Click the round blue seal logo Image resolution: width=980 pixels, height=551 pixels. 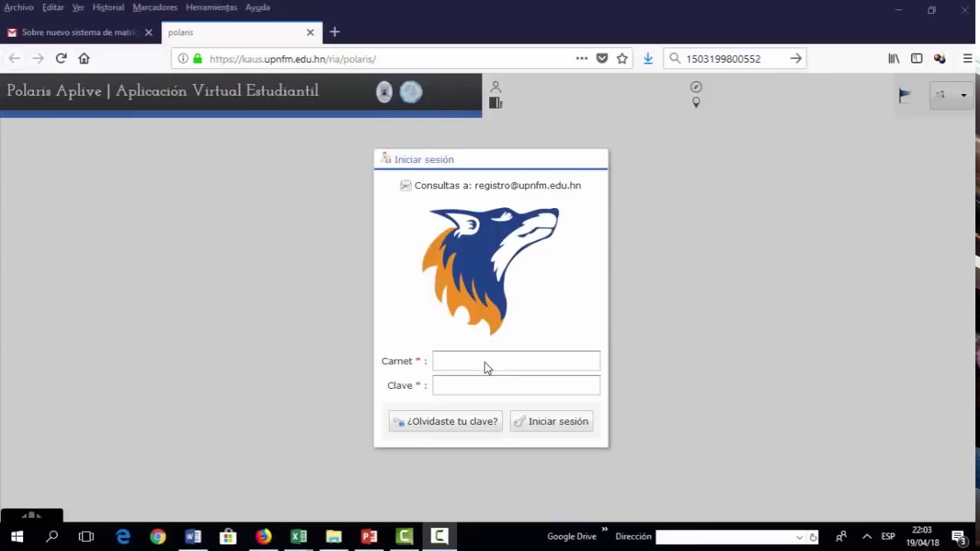tap(411, 92)
